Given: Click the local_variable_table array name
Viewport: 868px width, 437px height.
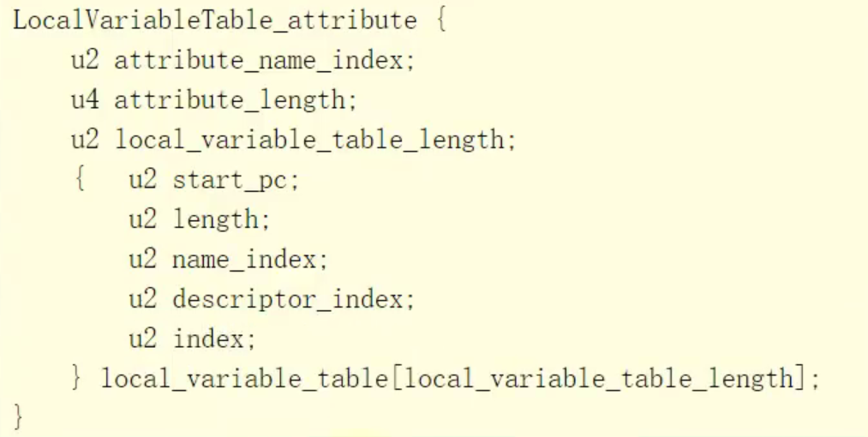Looking at the screenshot, I should coord(242,378).
